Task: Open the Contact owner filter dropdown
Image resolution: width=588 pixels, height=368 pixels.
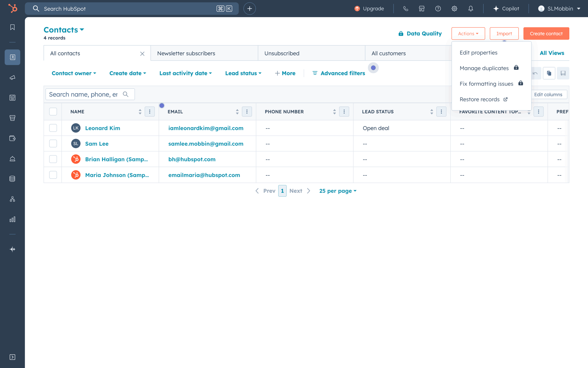Action: (x=74, y=73)
